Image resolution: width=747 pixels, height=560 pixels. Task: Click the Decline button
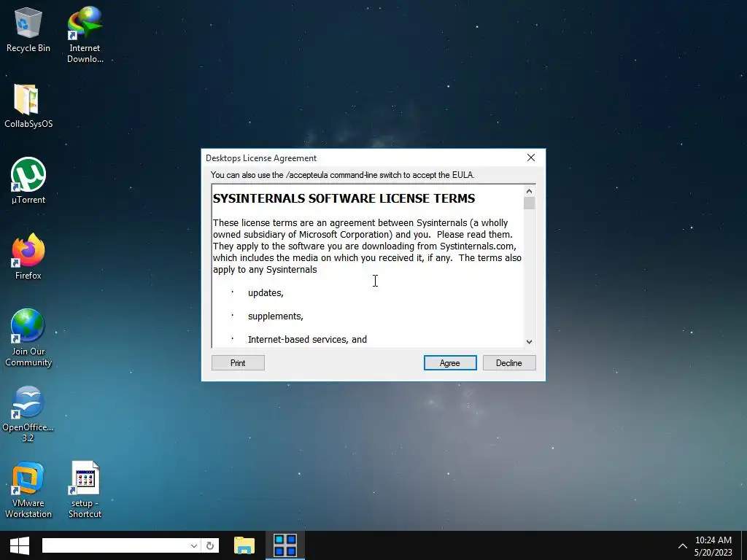[508, 363]
